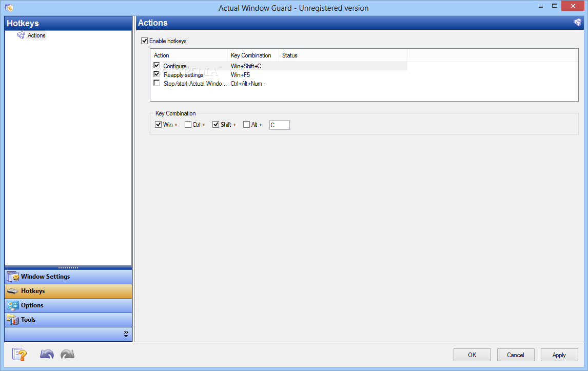Toggle the Alt + modifier checkbox
This screenshot has height=371, width=588.
click(246, 125)
